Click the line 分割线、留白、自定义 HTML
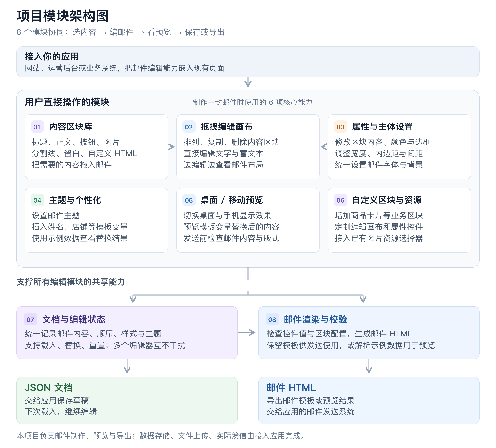Viewport: 496px width, 448px height. pos(85,153)
